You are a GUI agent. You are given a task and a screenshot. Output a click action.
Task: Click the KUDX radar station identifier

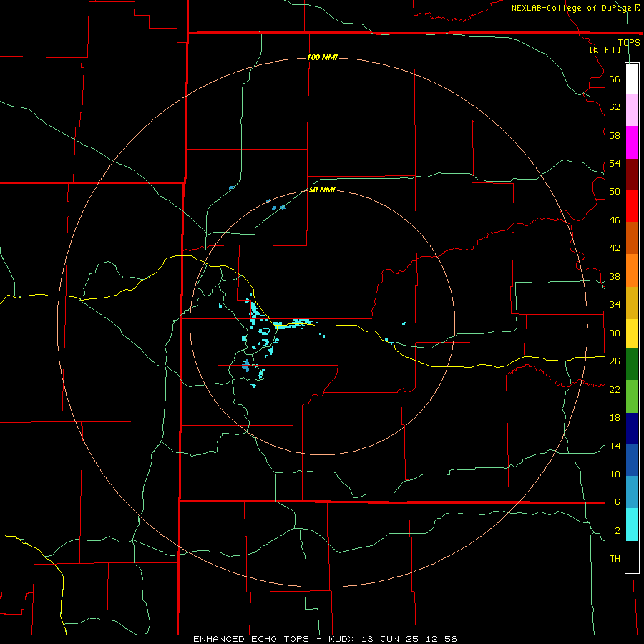[343, 639]
